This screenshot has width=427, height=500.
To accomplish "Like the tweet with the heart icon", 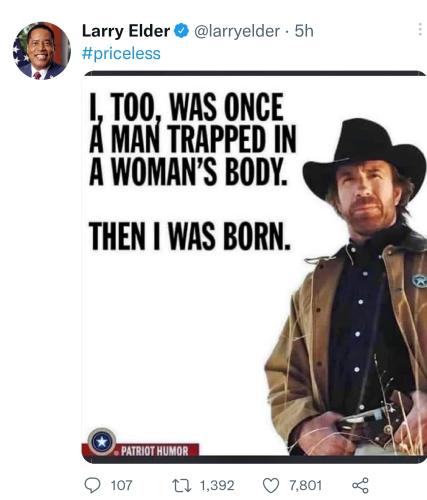I will (271, 486).
